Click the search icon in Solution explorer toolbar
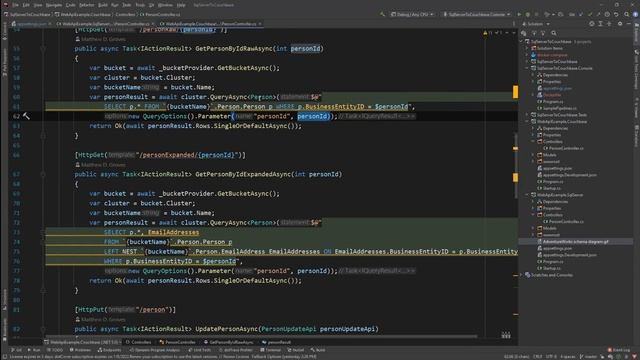The height and width of the screenshot is (360, 640). click(x=554, y=33)
